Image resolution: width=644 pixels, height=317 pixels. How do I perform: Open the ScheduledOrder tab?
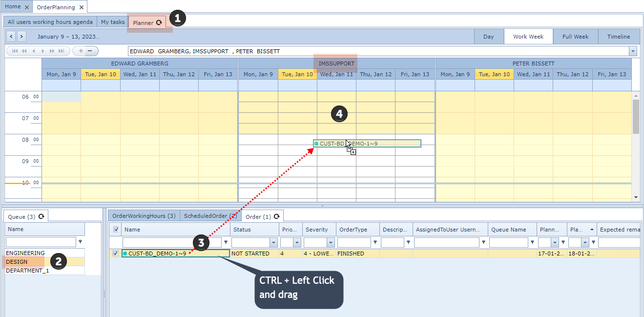pos(210,216)
